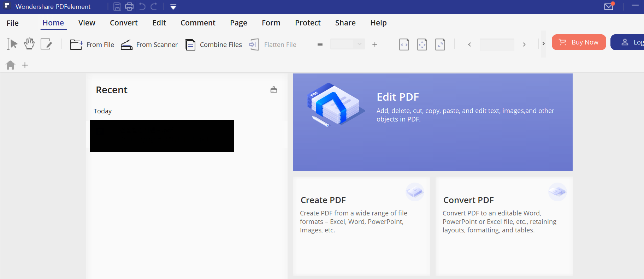The height and width of the screenshot is (279, 644).
Task: Click the zoom in plus button
Action: click(375, 44)
